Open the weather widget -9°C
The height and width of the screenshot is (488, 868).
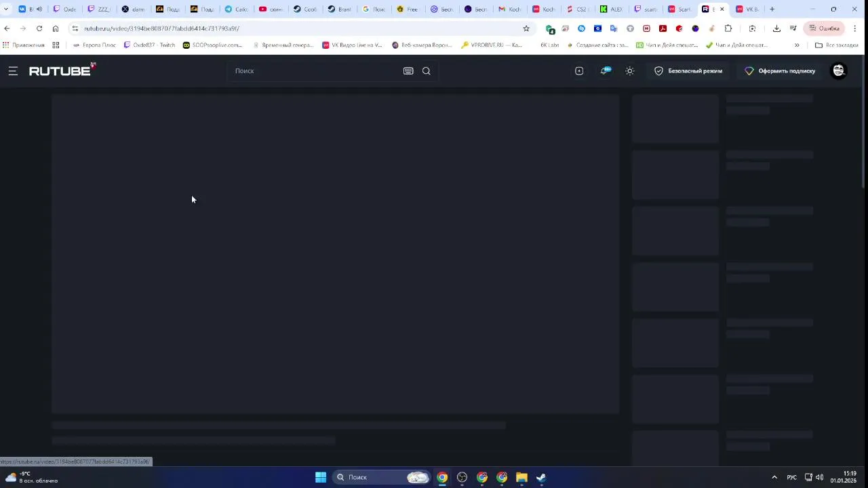(31, 477)
